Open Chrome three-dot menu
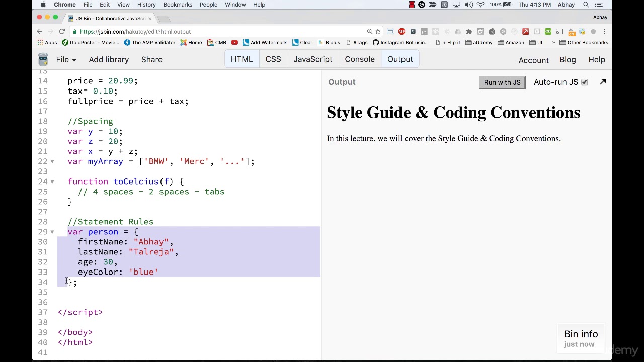644x362 pixels. (x=604, y=31)
